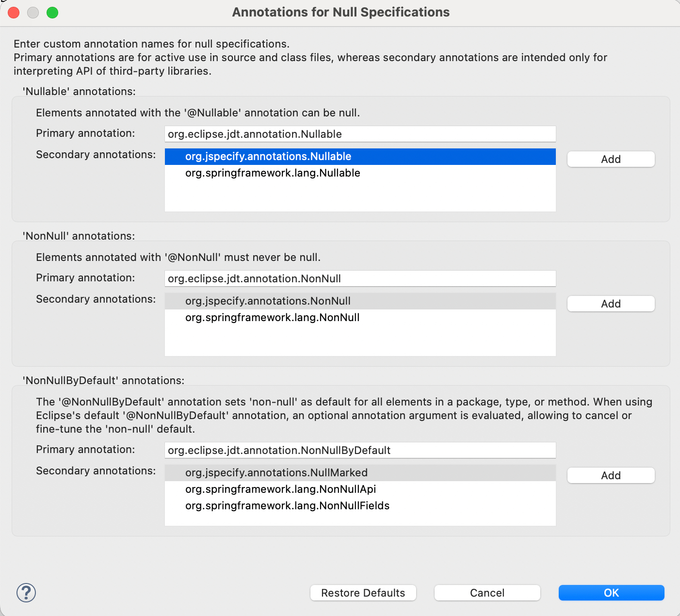Screen dimensions: 680x616
Task: Edit the NonNull primary annotation field
Action: point(360,279)
